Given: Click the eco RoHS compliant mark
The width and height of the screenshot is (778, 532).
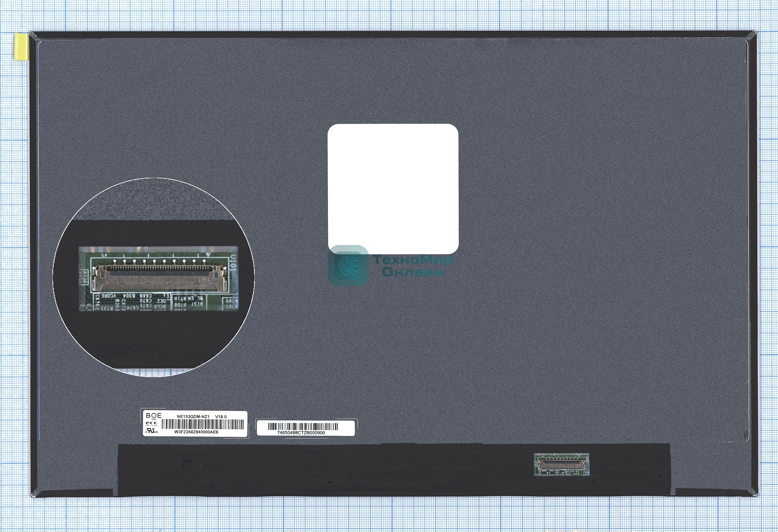Looking at the screenshot, I should pyautogui.click(x=151, y=424).
